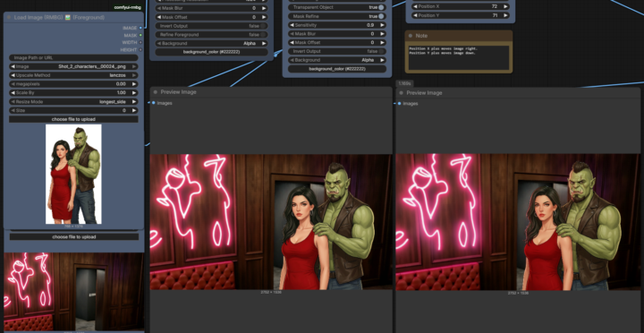Toggle Invert Output above Refine Foreground
Screen dimensions: 644x333
pos(262,26)
